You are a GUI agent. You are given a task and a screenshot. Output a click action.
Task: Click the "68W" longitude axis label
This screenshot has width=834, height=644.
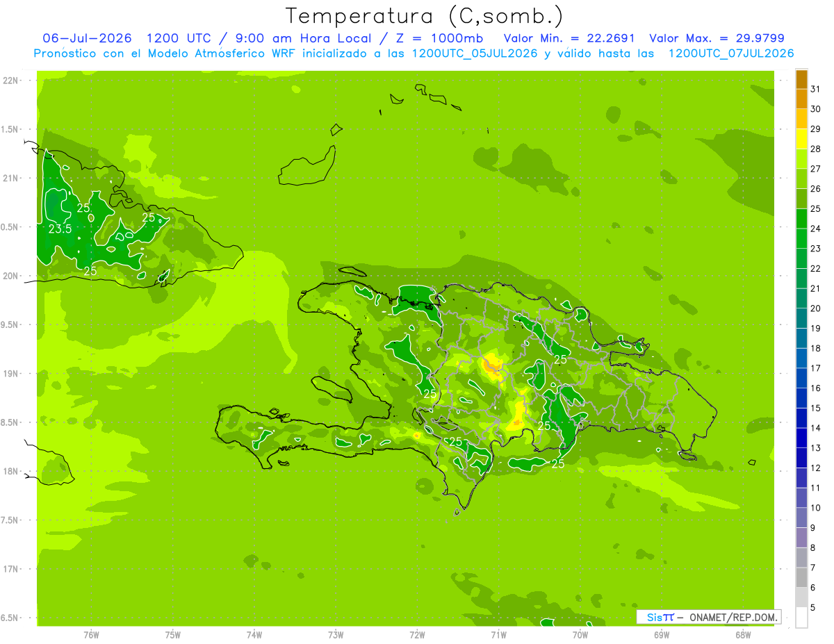point(743,635)
